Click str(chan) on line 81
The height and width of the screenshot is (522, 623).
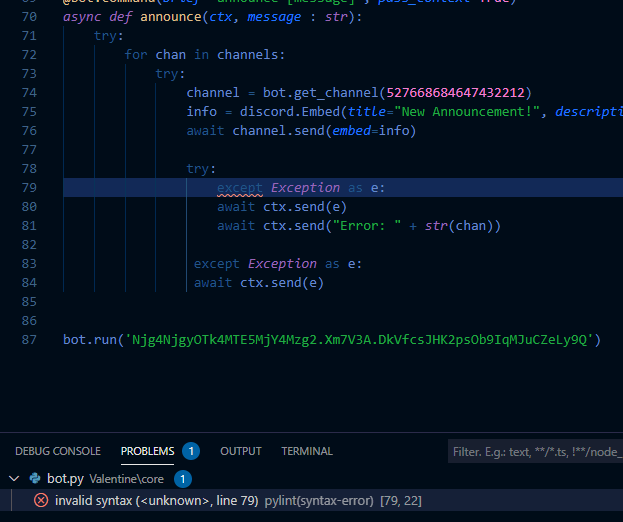(x=459, y=226)
